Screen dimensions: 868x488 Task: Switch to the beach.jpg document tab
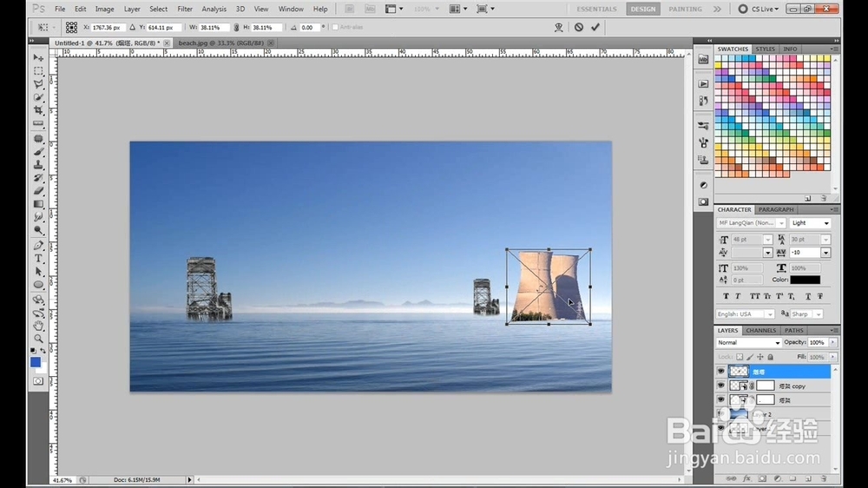pyautogui.click(x=220, y=43)
